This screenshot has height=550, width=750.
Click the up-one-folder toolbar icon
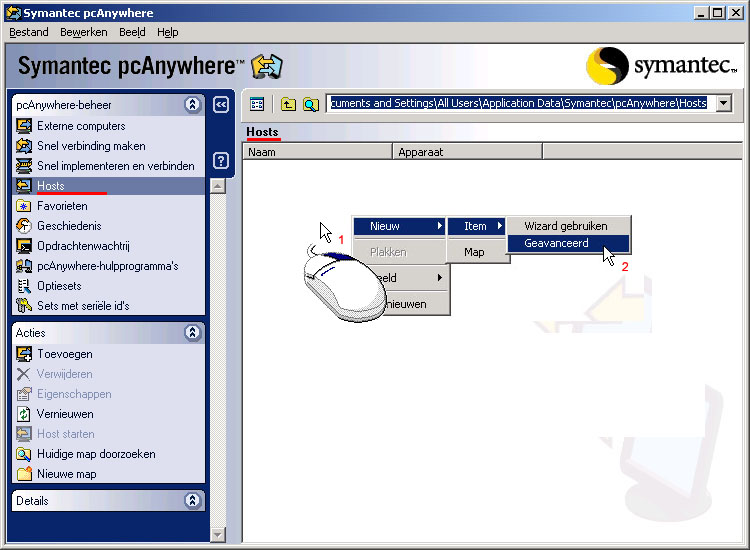click(x=288, y=104)
